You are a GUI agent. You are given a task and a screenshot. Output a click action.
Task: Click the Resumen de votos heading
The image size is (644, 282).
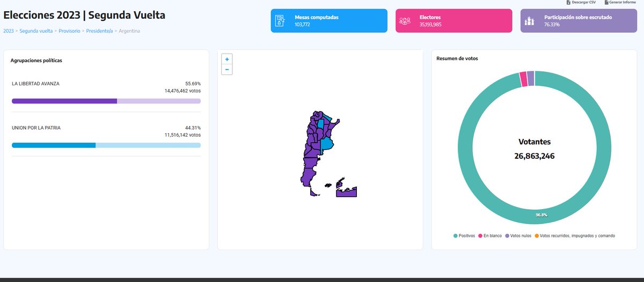tap(457, 58)
